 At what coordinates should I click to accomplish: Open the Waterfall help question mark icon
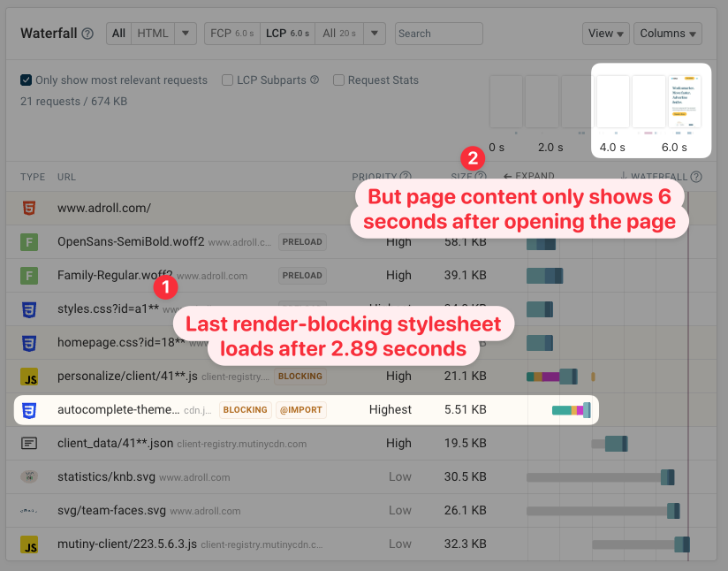[x=87, y=33]
